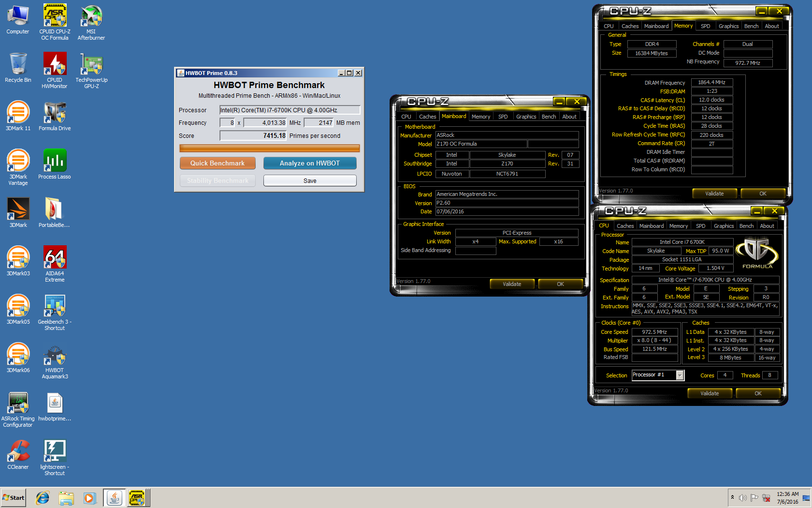Click the DRAM Frequency value 1864.4 MHz

pyautogui.click(x=711, y=82)
